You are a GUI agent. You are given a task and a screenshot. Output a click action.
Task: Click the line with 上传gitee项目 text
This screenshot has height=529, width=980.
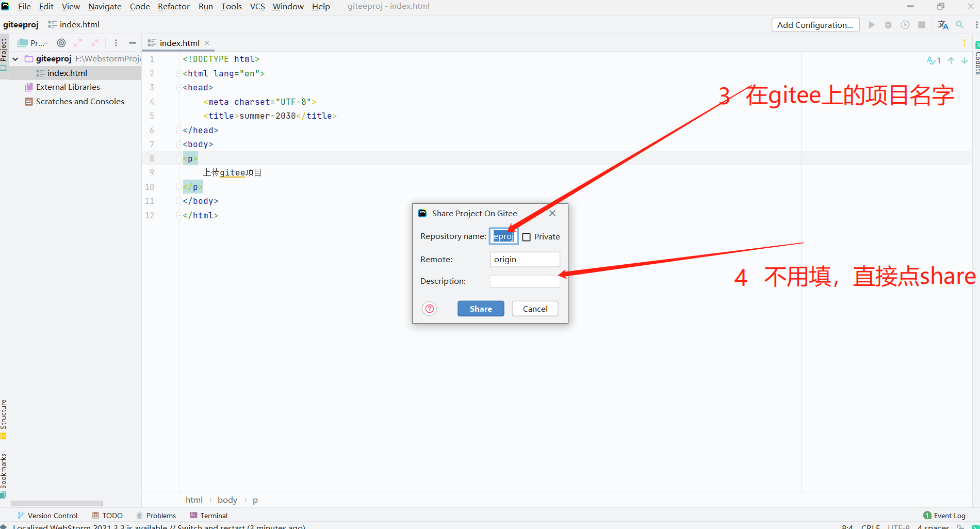coord(232,172)
